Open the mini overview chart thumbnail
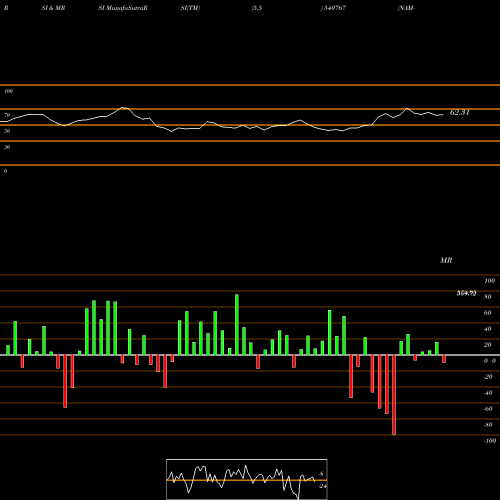Viewport: 500px width, 500px height. click(247, 479)
